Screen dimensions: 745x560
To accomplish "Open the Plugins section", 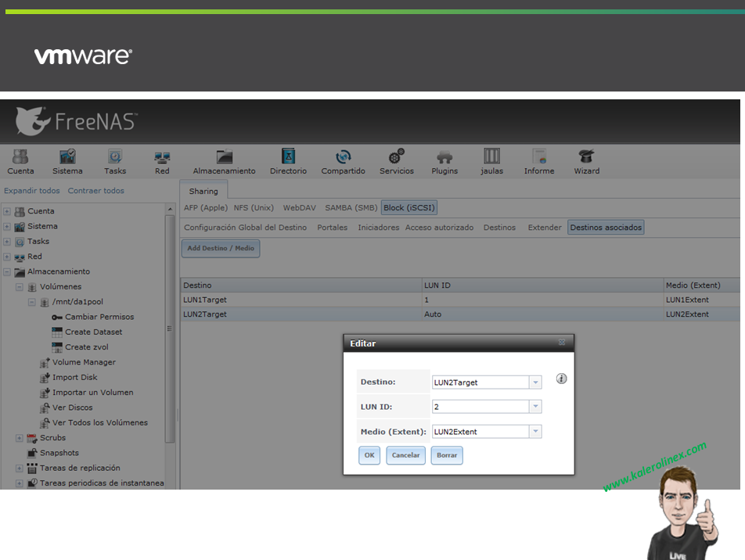I will click(444, 160).
